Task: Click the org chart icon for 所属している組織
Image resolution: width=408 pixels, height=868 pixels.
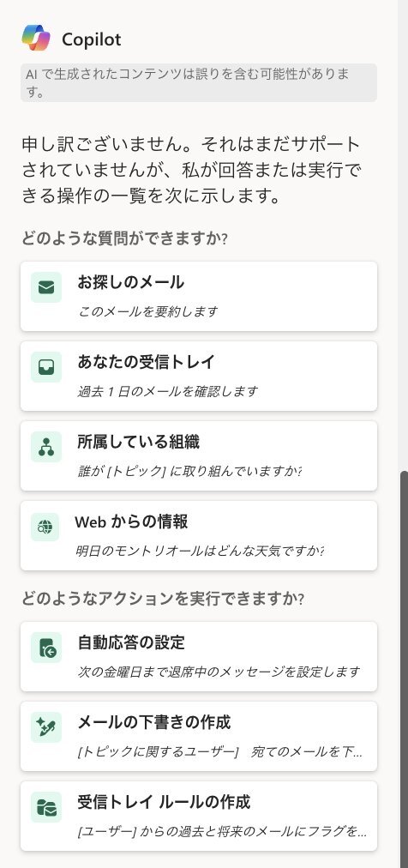Action: (x=46, y=447)
